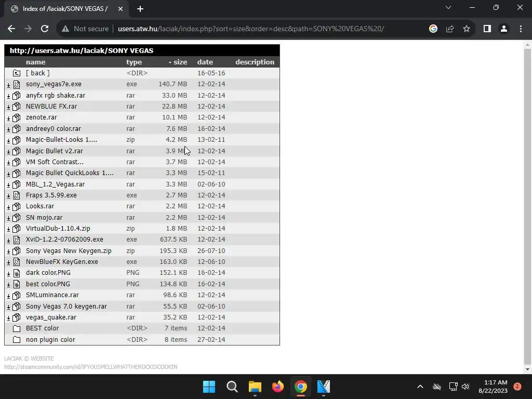532x399 pixels.
Task: Click the Not secure site info badge
Action: [x=85, y=29]
